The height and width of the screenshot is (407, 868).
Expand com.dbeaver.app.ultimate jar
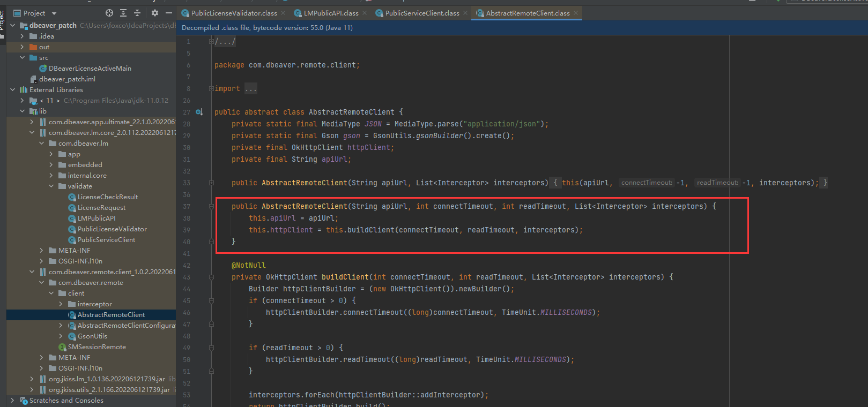(32, 122)
